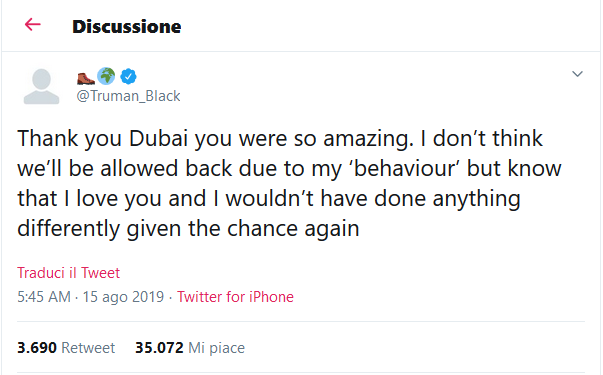Image resolution: width=603 pixels, height=375 pixels.
Task: Click the word 'amazing' in the tweet
Action: (x=368, y=140)
